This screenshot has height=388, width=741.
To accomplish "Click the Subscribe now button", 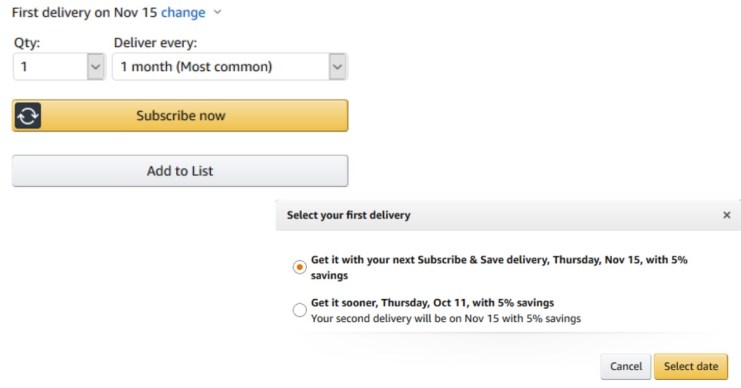I will (x=180, y=116).
